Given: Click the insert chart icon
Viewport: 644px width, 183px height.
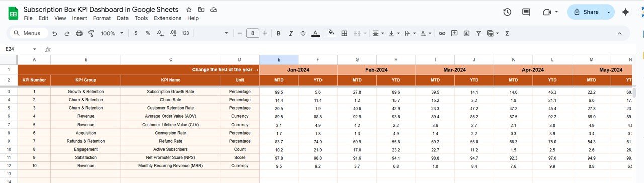Looking at the screenshot, I should click(466, 33).
